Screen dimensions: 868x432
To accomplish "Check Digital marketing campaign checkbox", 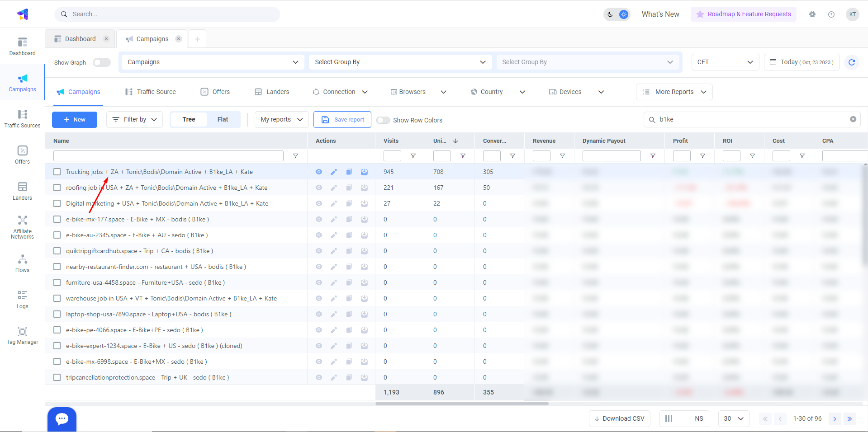I will click(x=57, y=203).
